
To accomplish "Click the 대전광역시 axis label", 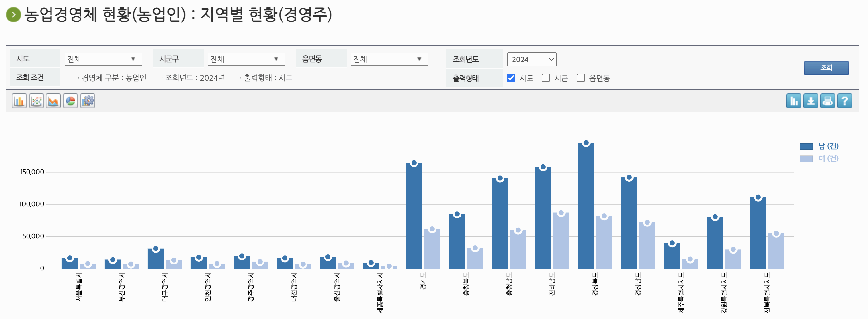I will click(294, 287).
